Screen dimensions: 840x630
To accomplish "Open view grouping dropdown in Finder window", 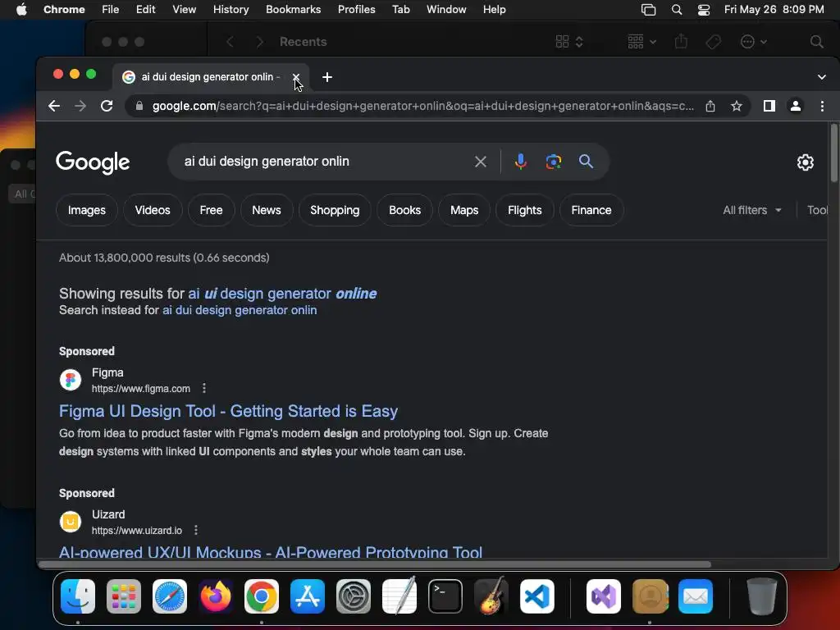I will tap(641, 41).
